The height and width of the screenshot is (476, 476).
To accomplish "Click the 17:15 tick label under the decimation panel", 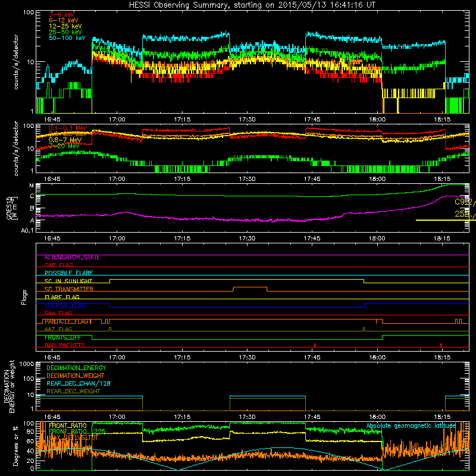I will pos(182,417).
